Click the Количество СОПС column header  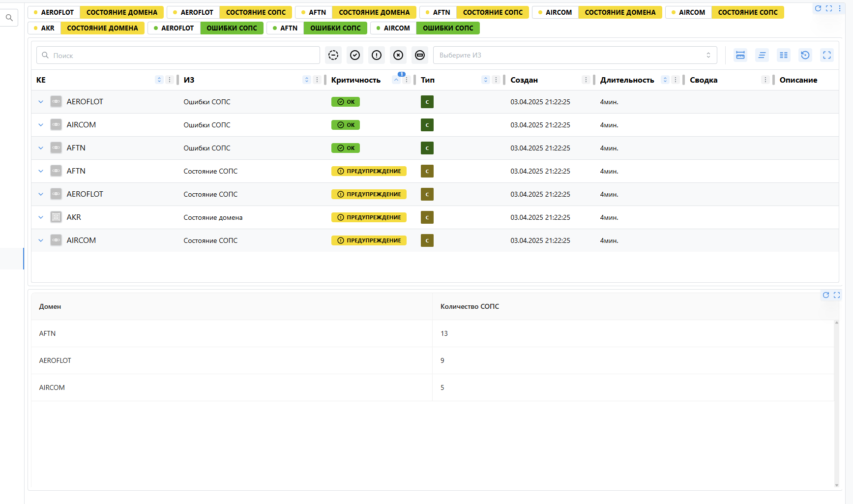[x=633, y=306]
